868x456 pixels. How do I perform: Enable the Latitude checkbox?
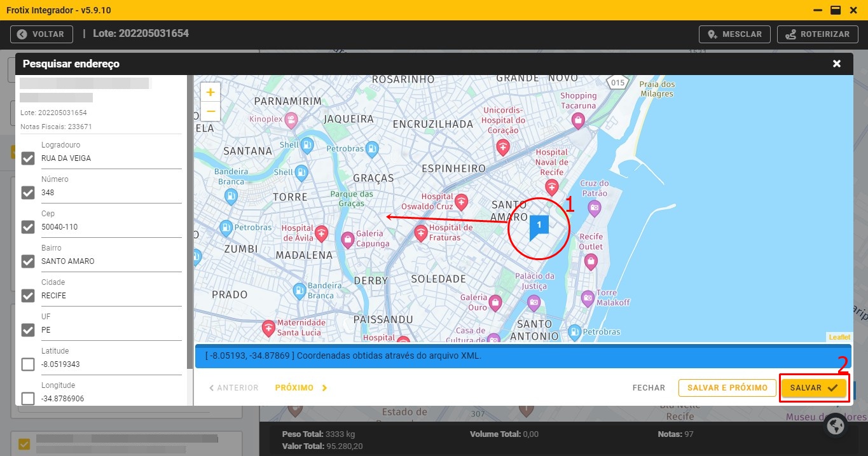28,364
